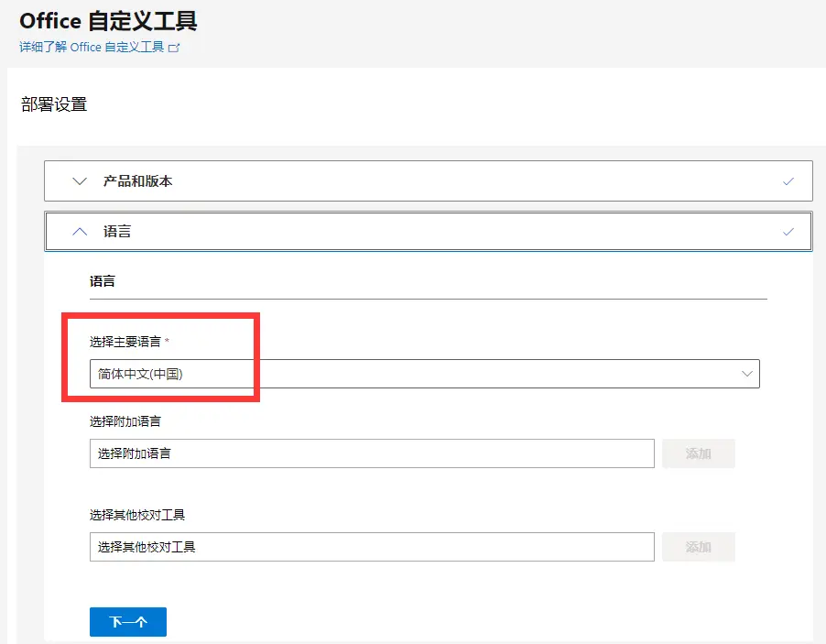
Task: Click the 添加 button next to 选择附加语言
Action: [699, 453]
